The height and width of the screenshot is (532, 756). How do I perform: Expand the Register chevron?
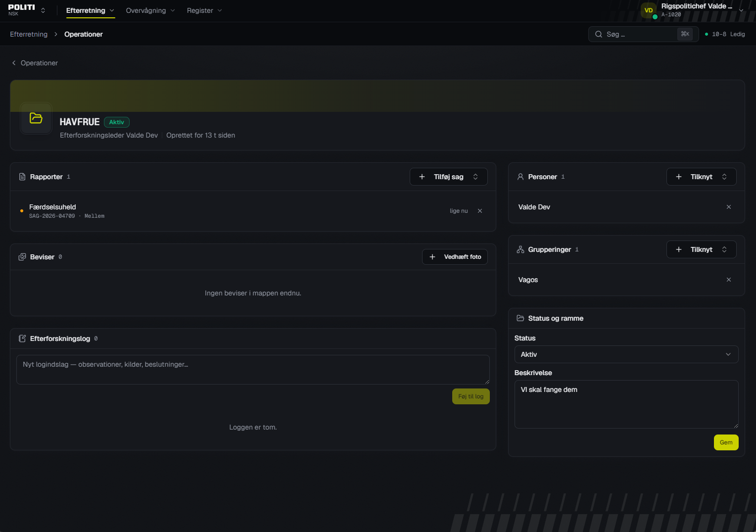point(220,10)
